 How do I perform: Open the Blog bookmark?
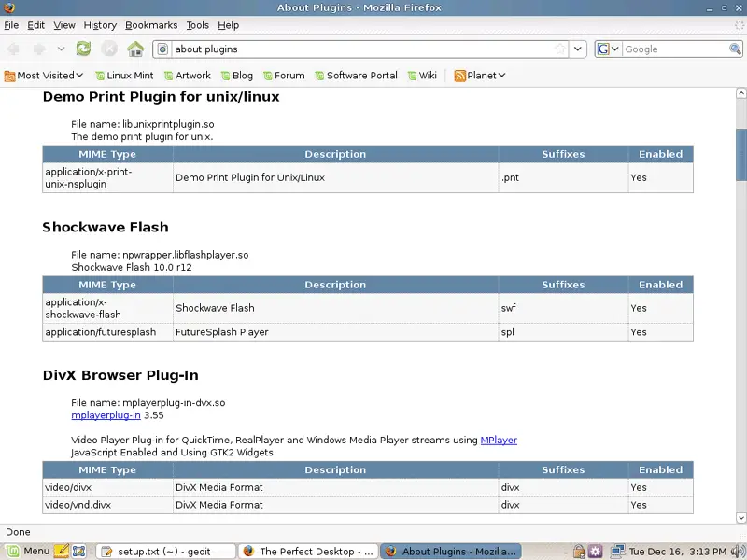[237, 76]
